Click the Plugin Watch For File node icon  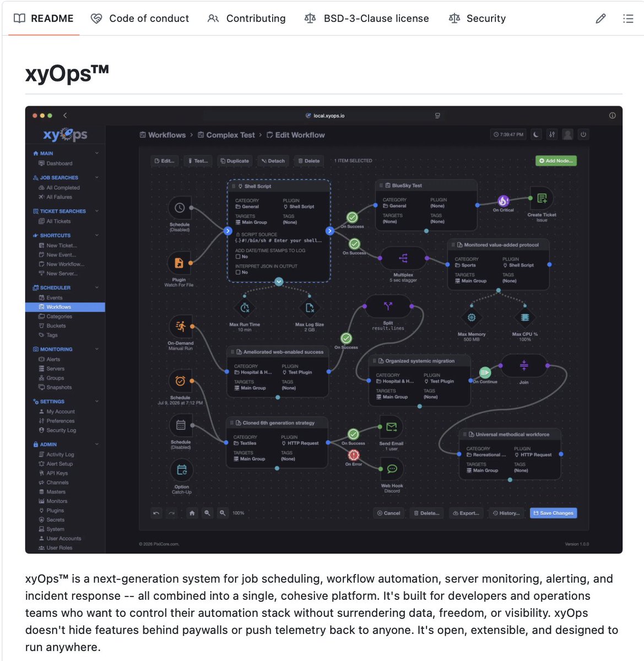(x=179, y=263)
